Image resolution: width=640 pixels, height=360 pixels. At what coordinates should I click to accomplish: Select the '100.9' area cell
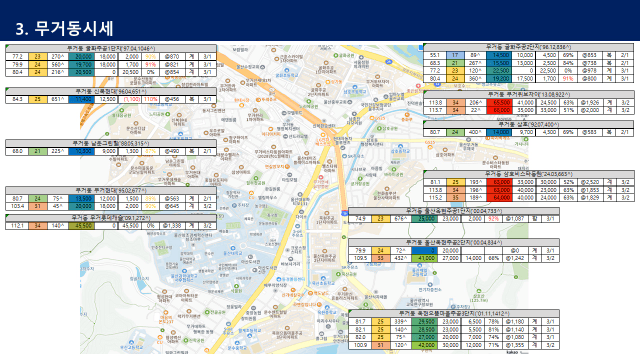pos(360,345)
